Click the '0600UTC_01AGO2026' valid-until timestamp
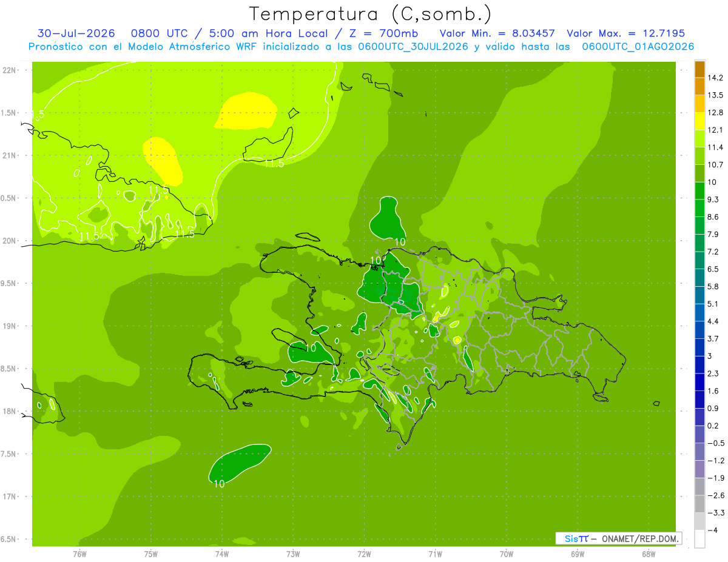Image resolution: width=728 pixels, height=562 pixels. coord(638,47)
